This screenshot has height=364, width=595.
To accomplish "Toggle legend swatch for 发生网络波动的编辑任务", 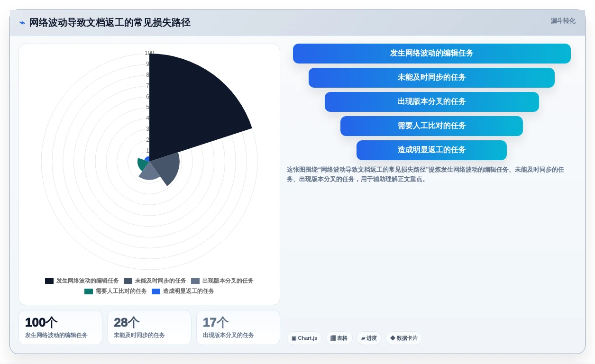I will click(49, 281).
